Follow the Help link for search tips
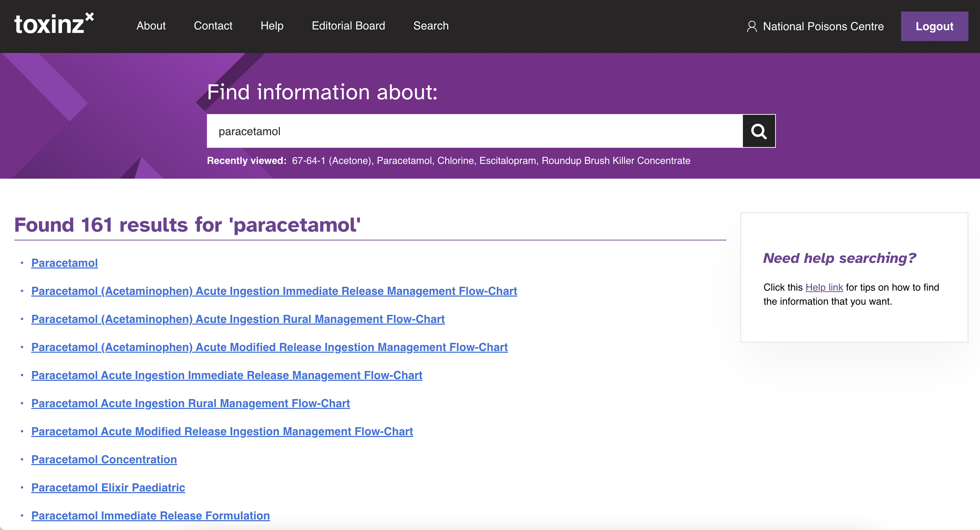The image size is (980, 530). coord(824,287)
